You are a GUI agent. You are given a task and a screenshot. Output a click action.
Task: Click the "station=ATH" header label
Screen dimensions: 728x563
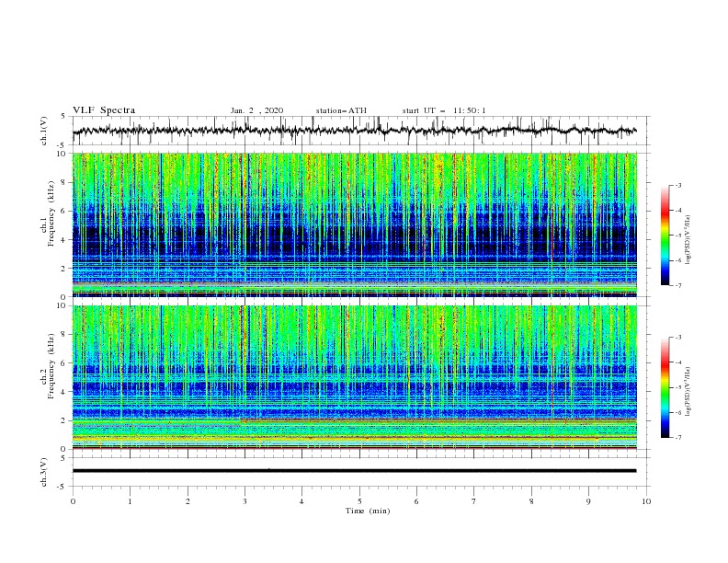[x=341, y=110]
